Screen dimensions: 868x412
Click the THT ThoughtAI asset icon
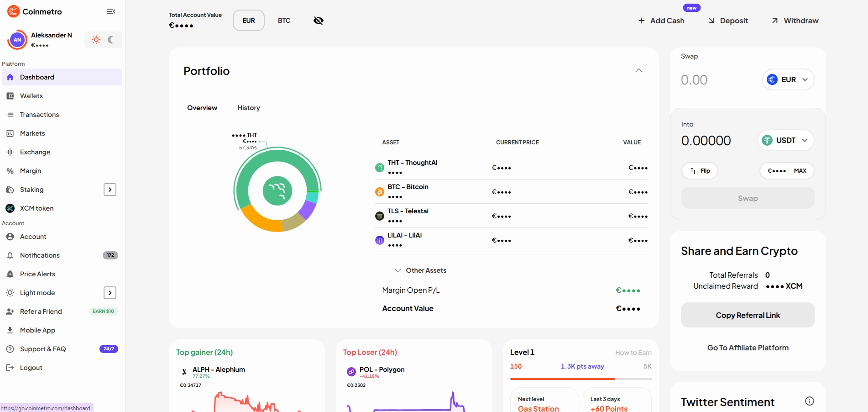(x=380, y=168)
